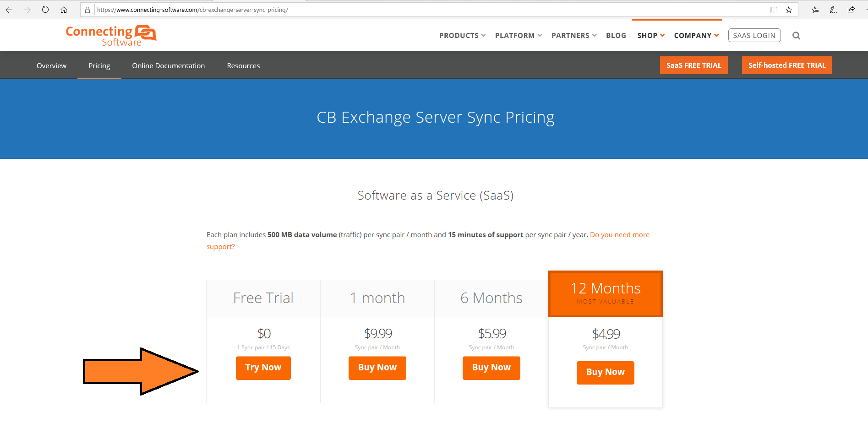The image size is (868, 423).
Task: Click the Connecting Software logo
Action: [111, 35]
